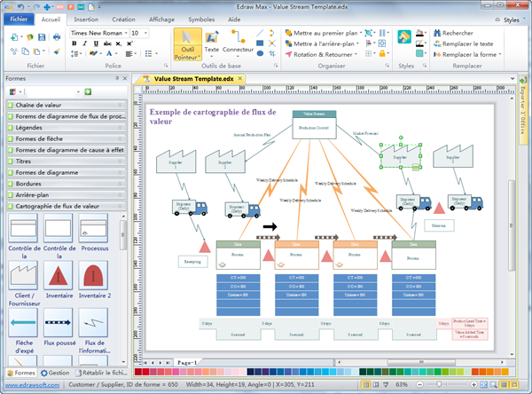Expand Rotation & Retourner options
This screenshot has width=532, height=394.
click(x=357, y=53)
